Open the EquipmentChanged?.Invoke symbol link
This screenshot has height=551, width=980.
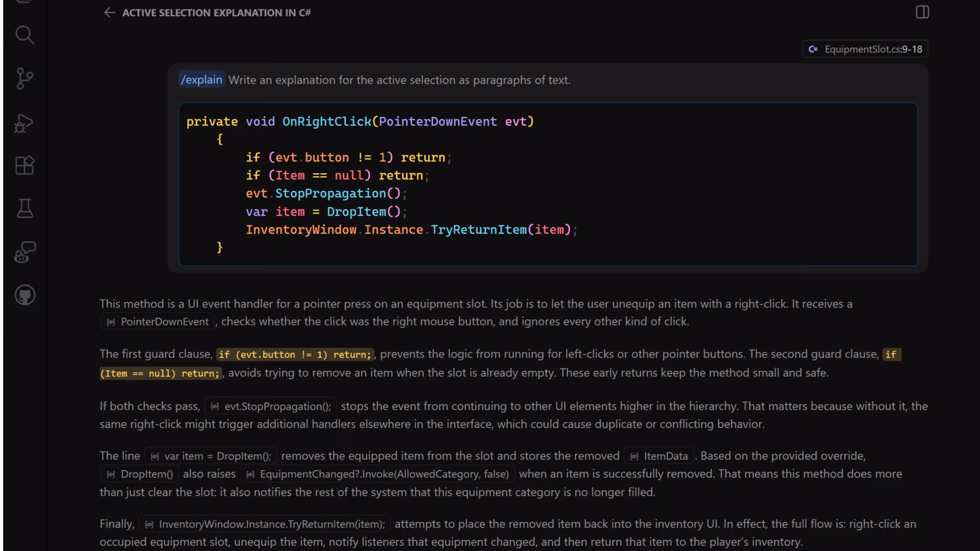pos(377,474)
